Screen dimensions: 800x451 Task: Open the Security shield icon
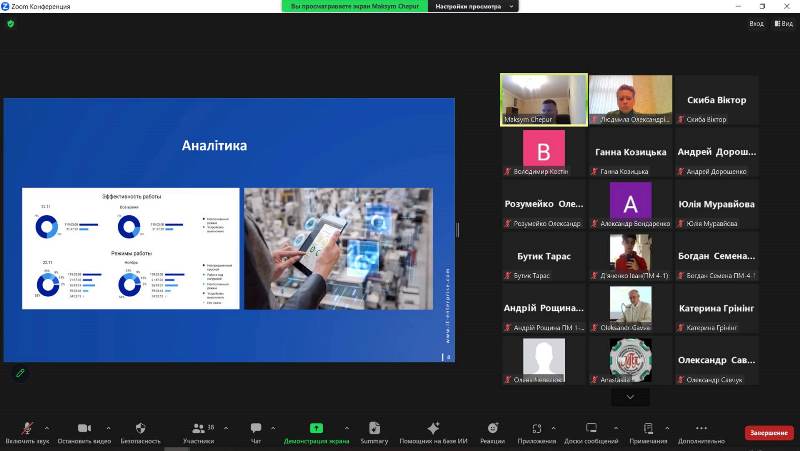pos(141,428)
